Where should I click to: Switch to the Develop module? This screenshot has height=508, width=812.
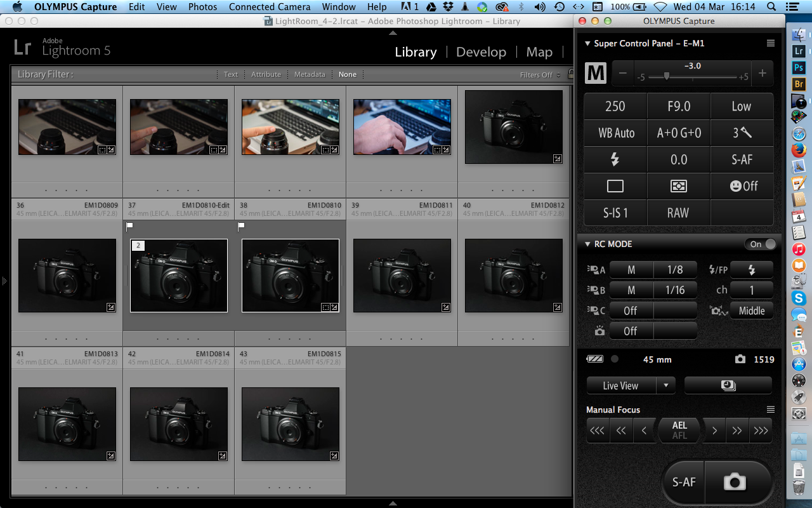pos(481,52)
